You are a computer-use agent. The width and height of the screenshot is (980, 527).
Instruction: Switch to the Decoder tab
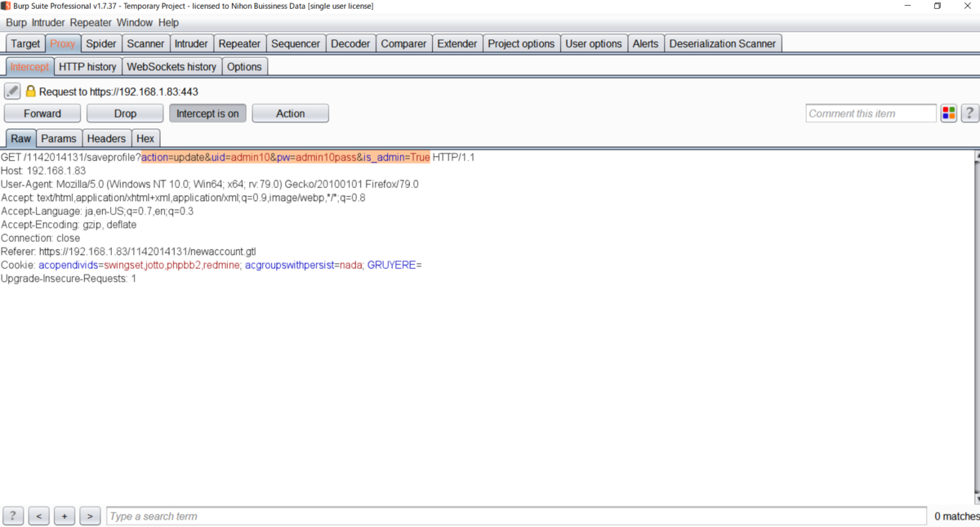point(350,43)
